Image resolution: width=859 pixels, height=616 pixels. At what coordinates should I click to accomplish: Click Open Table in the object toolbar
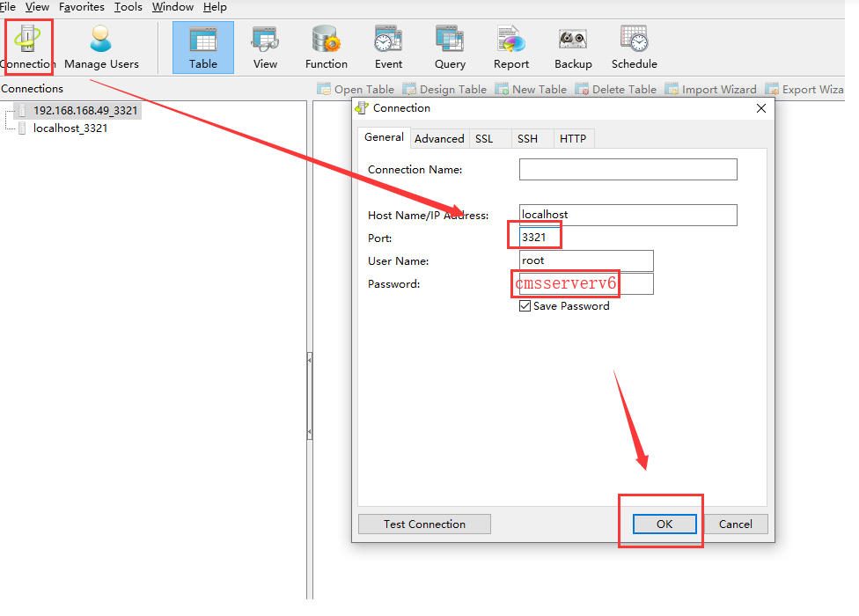click(x=356, y=89)
